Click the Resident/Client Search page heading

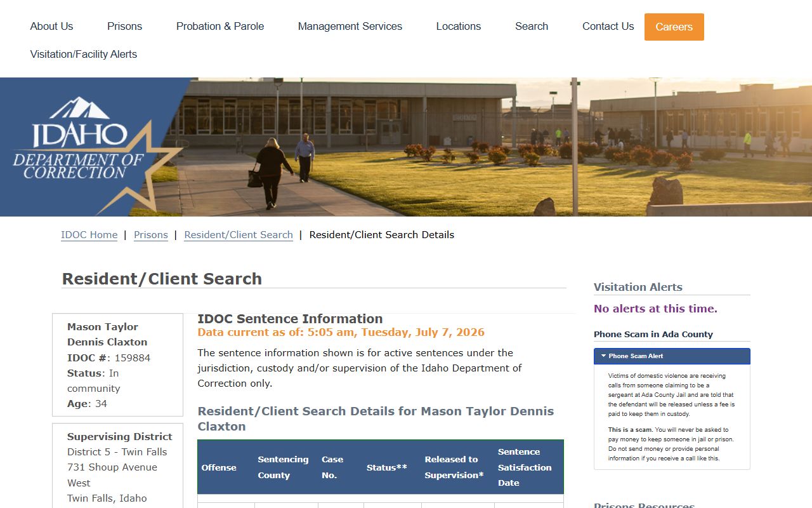pos(162,279)
